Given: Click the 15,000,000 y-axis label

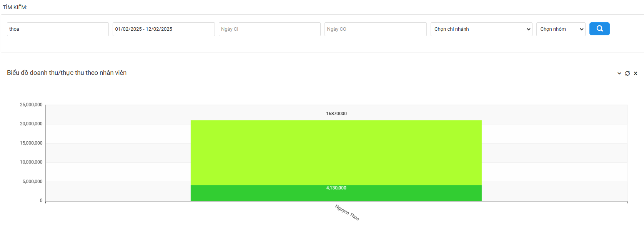Looking at the screenshot, I should click(31, 143).
